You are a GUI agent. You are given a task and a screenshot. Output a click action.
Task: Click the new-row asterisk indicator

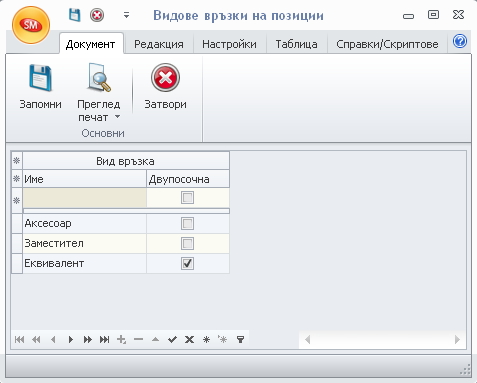click(x=17, y=201)
